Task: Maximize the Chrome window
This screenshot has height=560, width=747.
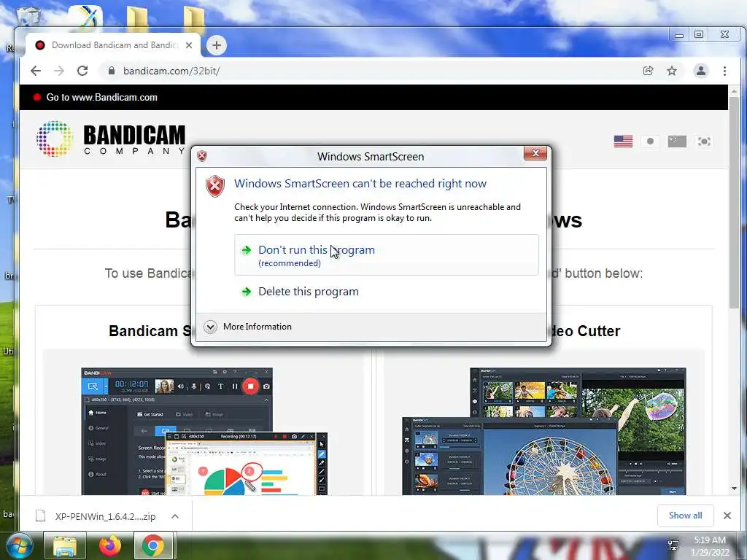Action: click(699, 35)
